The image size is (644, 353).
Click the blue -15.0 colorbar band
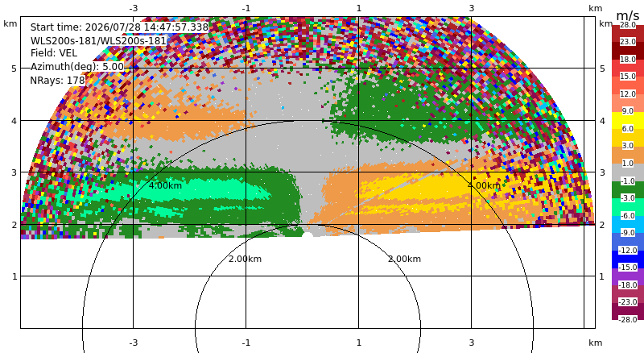(628, 260)
